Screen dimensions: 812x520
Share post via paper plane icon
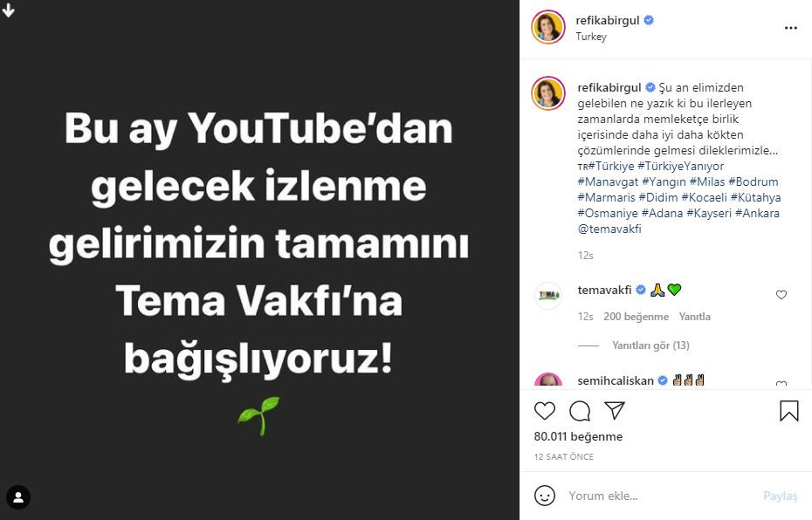[x=615, y=410]
